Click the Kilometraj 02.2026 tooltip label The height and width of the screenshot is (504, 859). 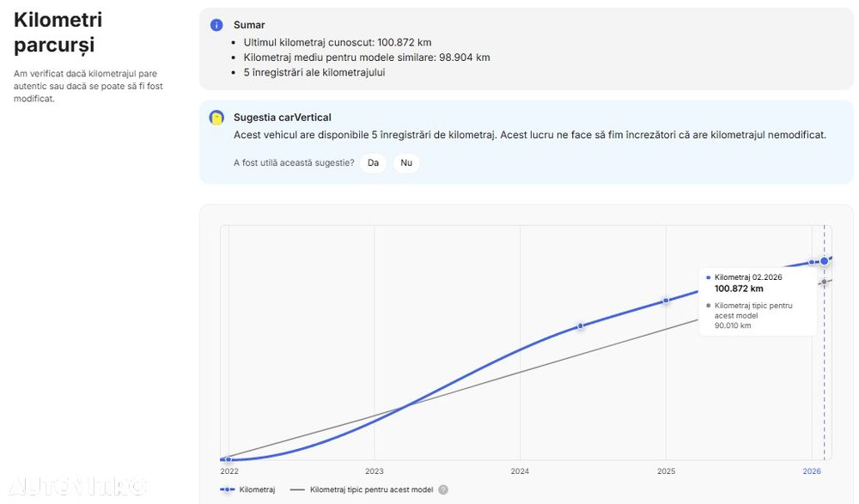point(748,277)
